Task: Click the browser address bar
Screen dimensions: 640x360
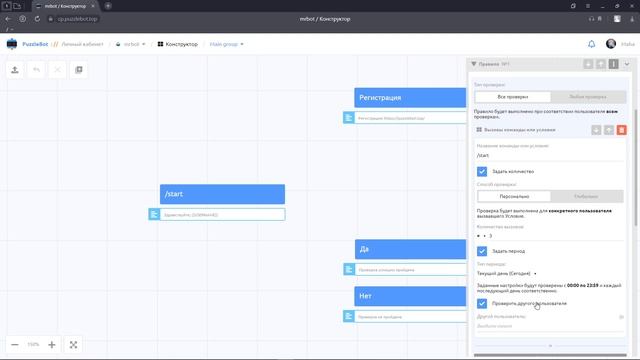Action: [73, 19]
